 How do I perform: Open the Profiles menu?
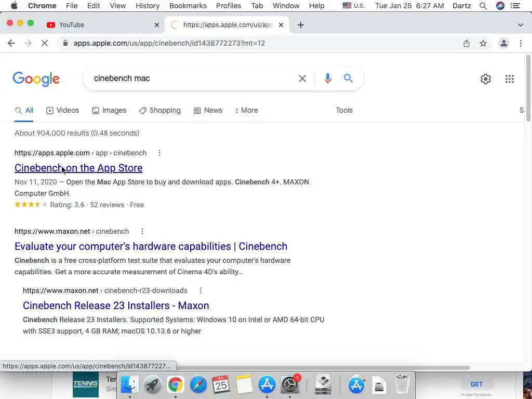(229, 6)
